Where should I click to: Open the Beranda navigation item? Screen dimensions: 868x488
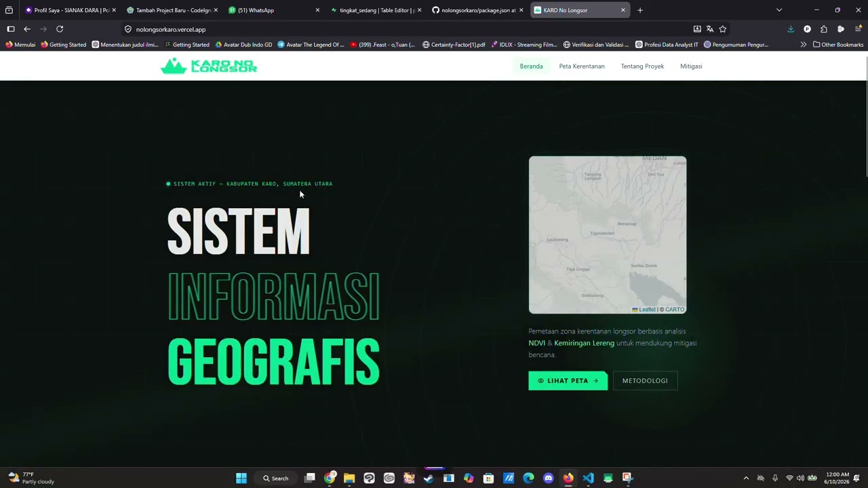tap(531, 66)
